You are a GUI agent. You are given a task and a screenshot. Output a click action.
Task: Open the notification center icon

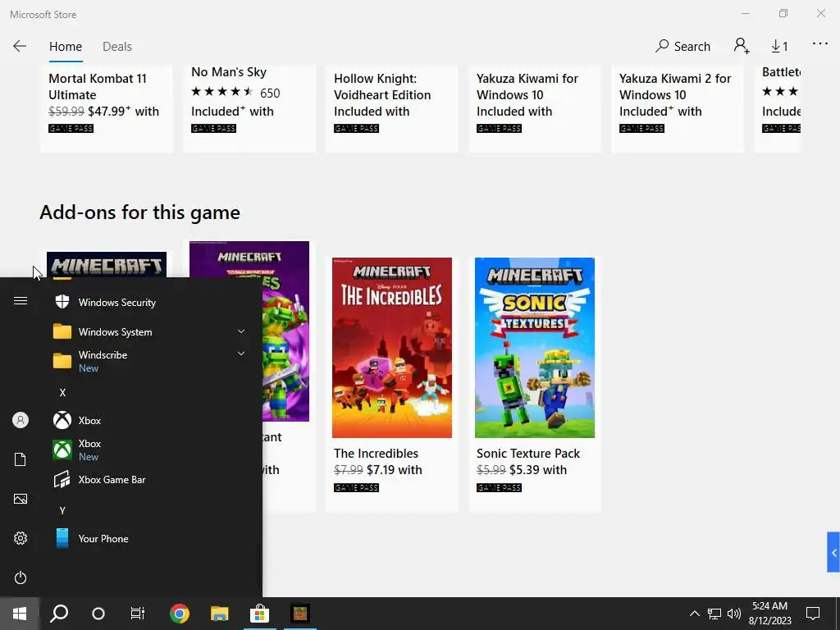813,614
